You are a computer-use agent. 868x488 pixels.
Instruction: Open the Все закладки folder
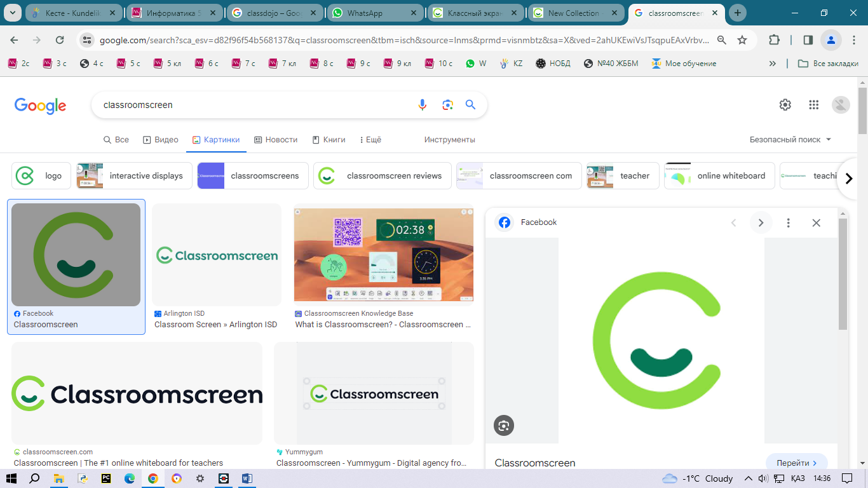point(828,64)
